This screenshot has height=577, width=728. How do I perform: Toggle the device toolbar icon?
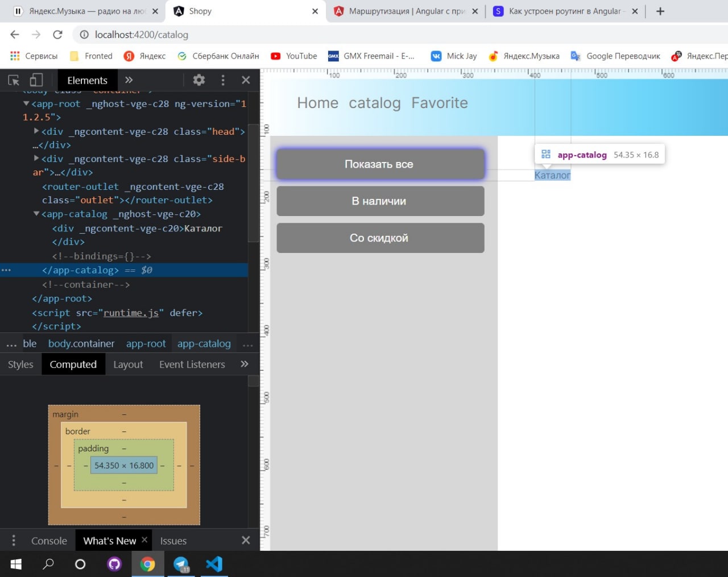click(x=36, y=80)
